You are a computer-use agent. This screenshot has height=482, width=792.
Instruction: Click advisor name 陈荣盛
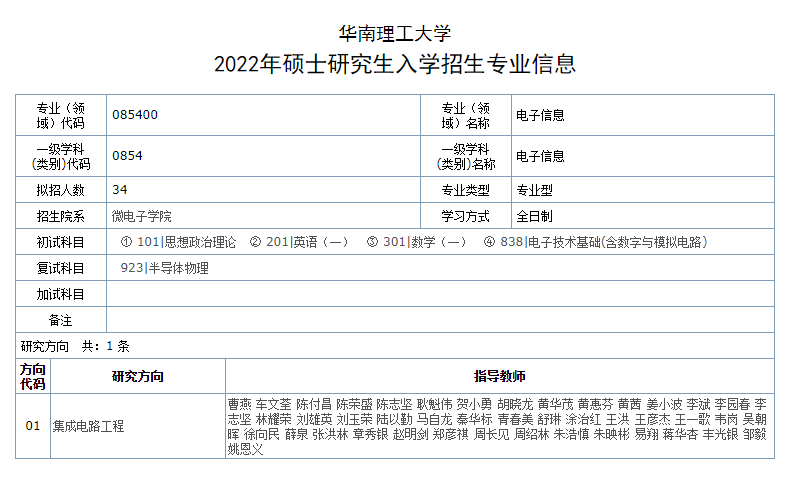pyautogui.click(x=355, y=404)
